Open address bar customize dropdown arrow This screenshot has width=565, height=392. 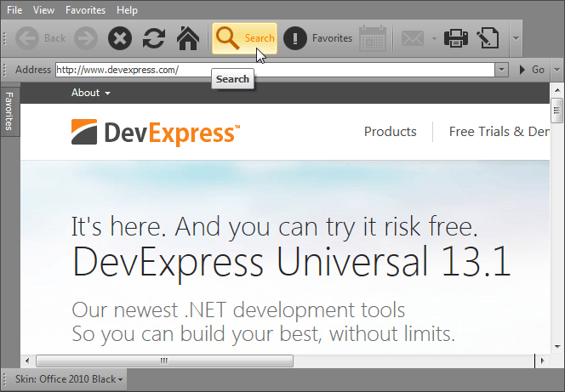coord(557,70)
